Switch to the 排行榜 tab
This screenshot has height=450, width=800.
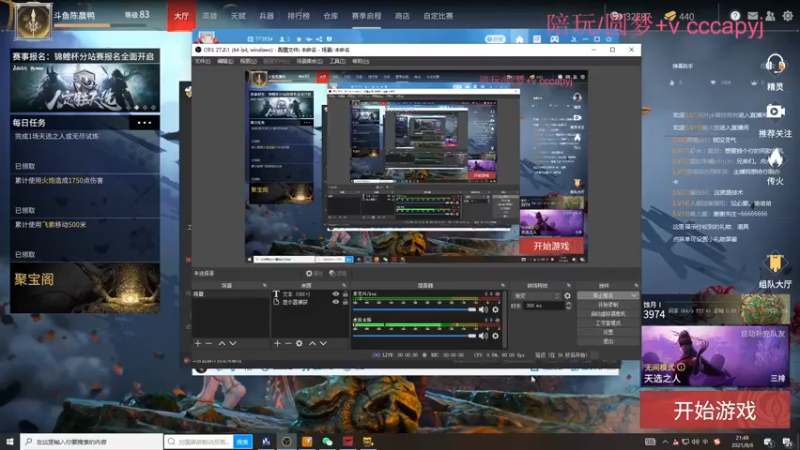(x=298, y=16)
